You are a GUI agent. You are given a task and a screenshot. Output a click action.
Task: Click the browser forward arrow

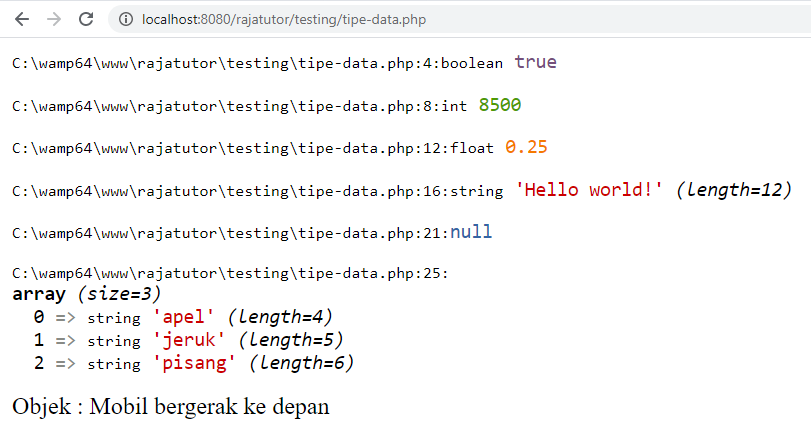click(54, 19)
